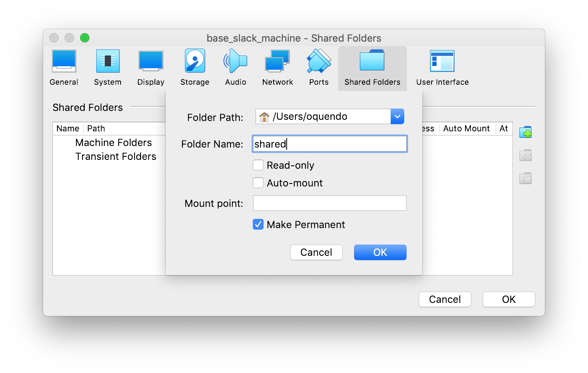Enable the Auto-mount checkbox
Viewport: 588px width, 373px height.
(258, 183)
